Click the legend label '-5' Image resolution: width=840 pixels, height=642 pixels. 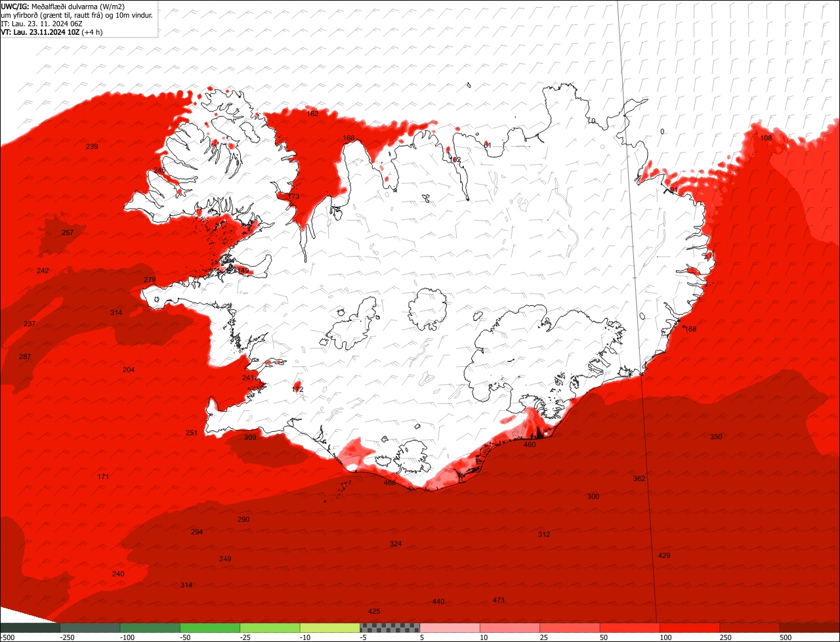click(x=364, y=637)
